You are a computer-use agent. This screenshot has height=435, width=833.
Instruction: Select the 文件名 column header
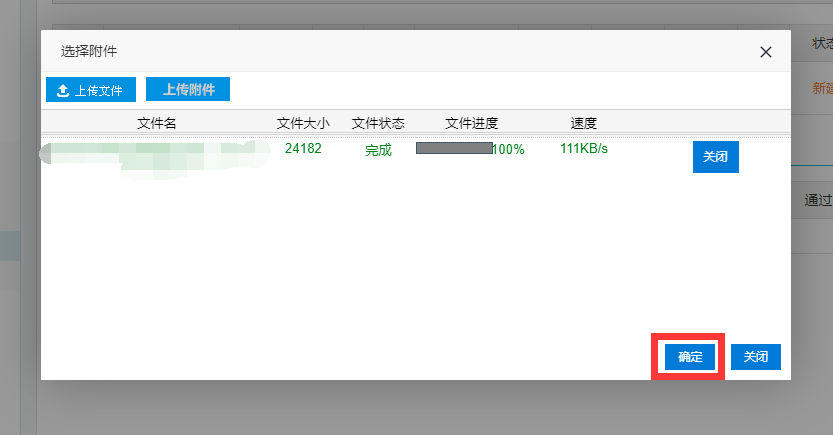[x=156, y=124]
